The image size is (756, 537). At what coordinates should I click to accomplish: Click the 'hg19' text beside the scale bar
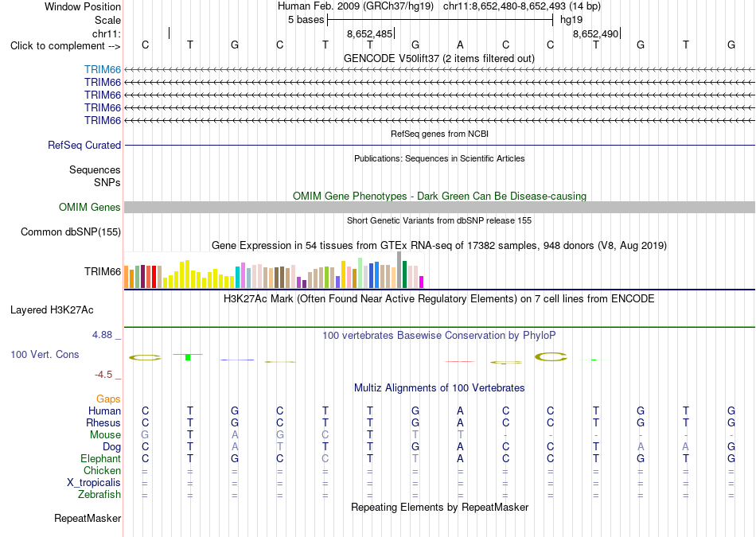pos(571,20)
